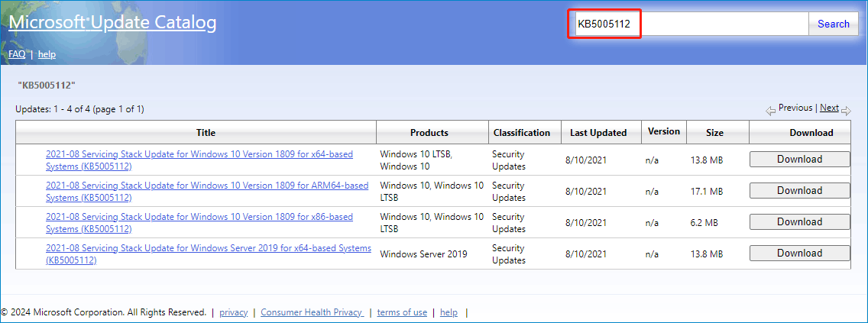Open the Consumer Health Privacy footer link
Viewport: 868px width, 323px height.
tap(313, 312)
